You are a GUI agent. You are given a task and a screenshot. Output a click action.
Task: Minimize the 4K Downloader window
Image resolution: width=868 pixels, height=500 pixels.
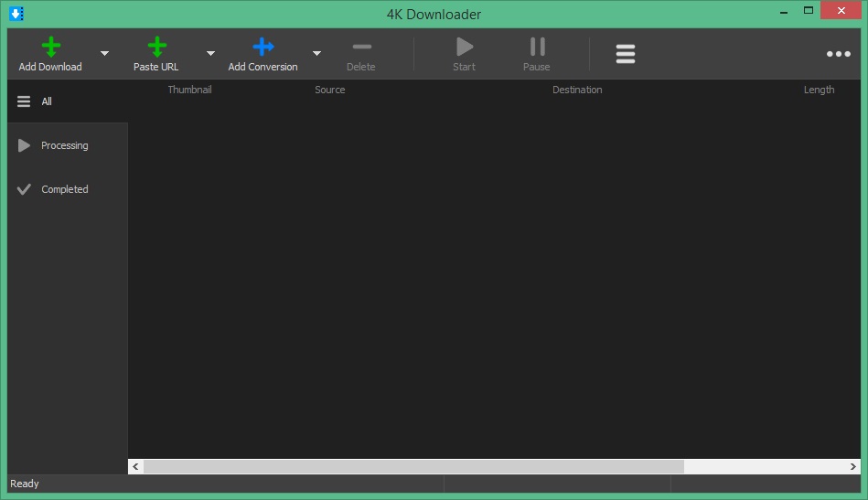784,12
